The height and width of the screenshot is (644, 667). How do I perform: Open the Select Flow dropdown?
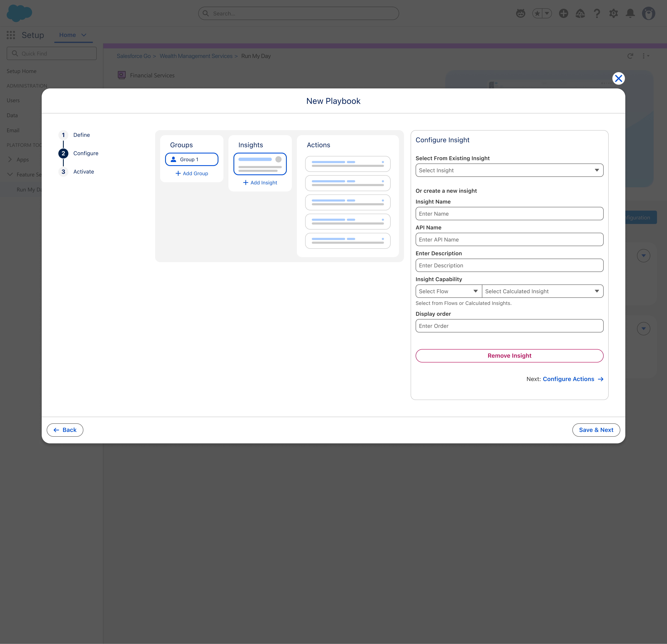click(x=449, y=291)
